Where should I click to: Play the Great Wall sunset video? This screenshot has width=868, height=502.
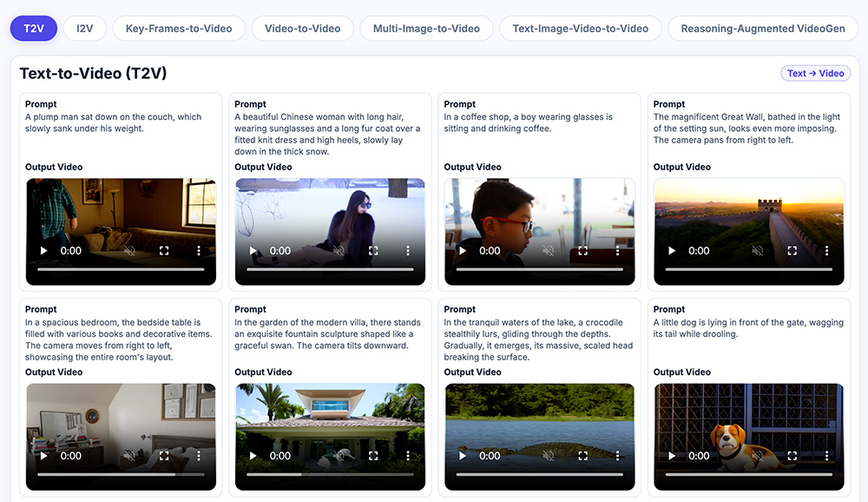pos(672,251)
